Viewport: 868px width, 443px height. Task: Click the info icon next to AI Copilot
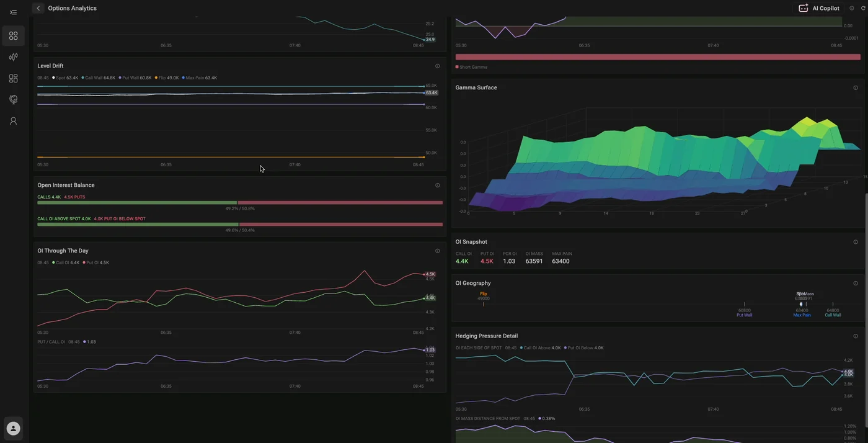pos(852,8)
